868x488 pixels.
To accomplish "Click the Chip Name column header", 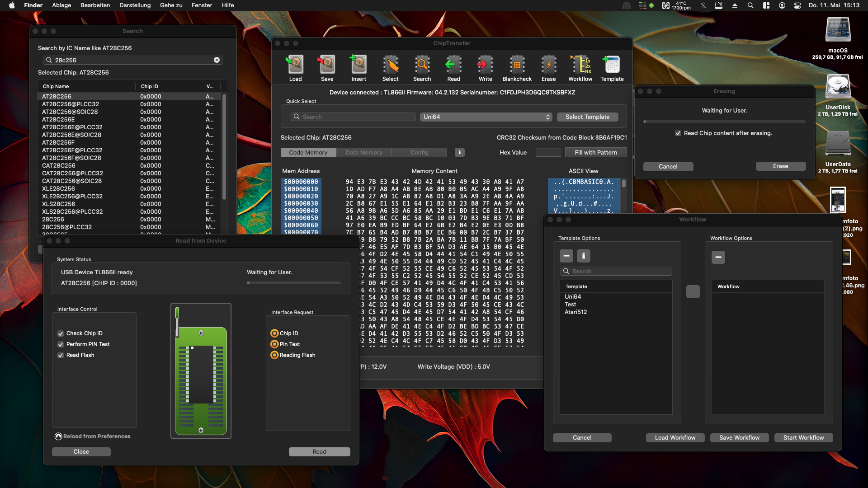I will pos(86,86).
